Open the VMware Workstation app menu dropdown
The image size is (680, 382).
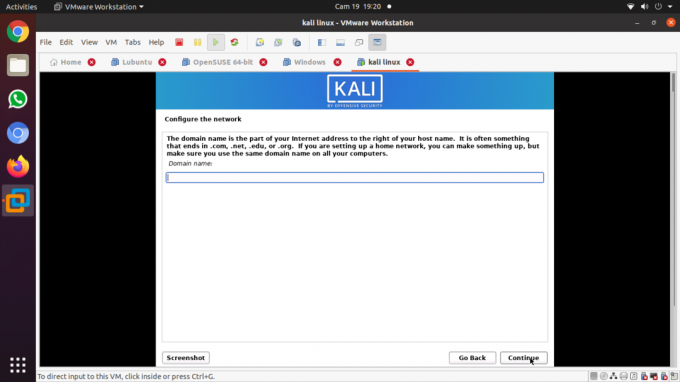click(x=99, y=7)
